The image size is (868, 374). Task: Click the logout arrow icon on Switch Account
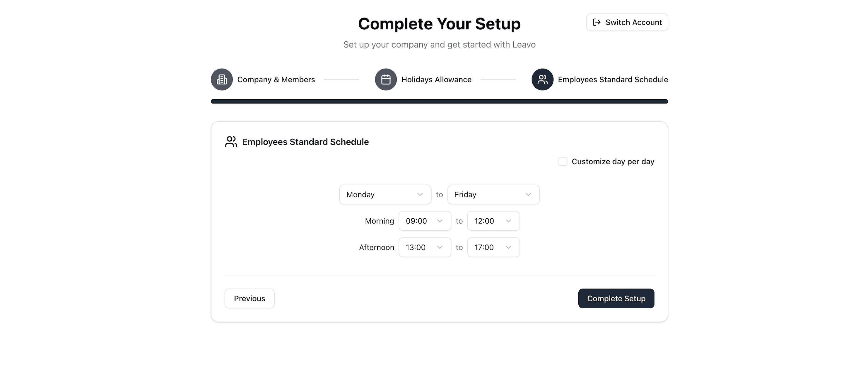pyautogui.click(x=597, y=22)
